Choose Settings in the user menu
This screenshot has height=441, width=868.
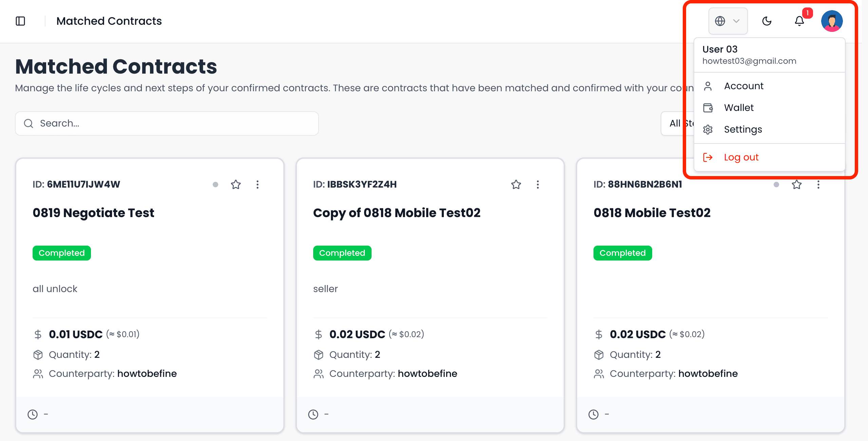coord(743,130)
